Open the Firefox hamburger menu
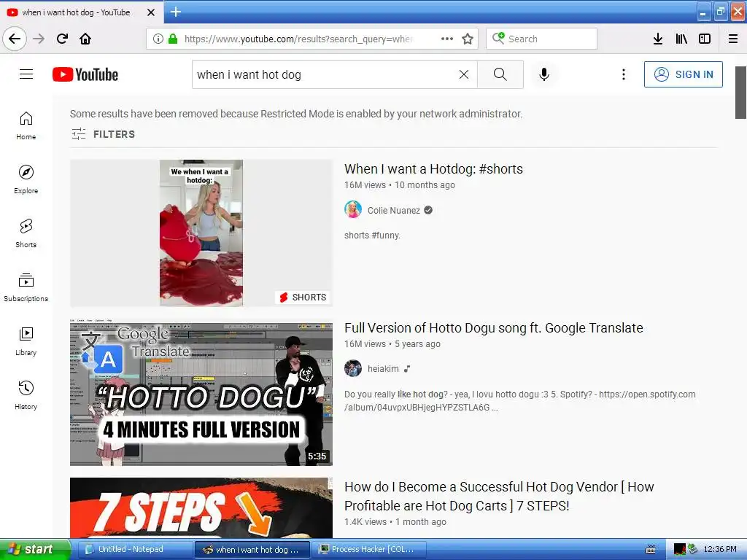Screen dimensions: 747x560 pos(733,39)
